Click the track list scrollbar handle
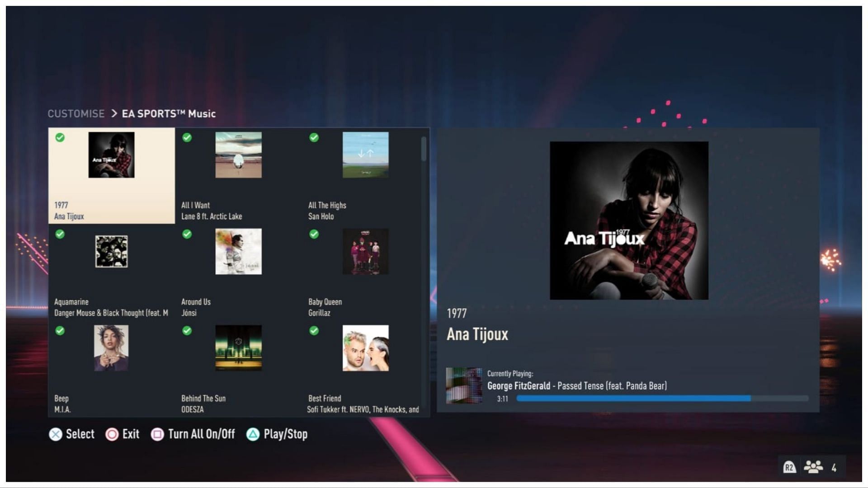The width and height of the screenshot is (868, 488). [424, 149]
